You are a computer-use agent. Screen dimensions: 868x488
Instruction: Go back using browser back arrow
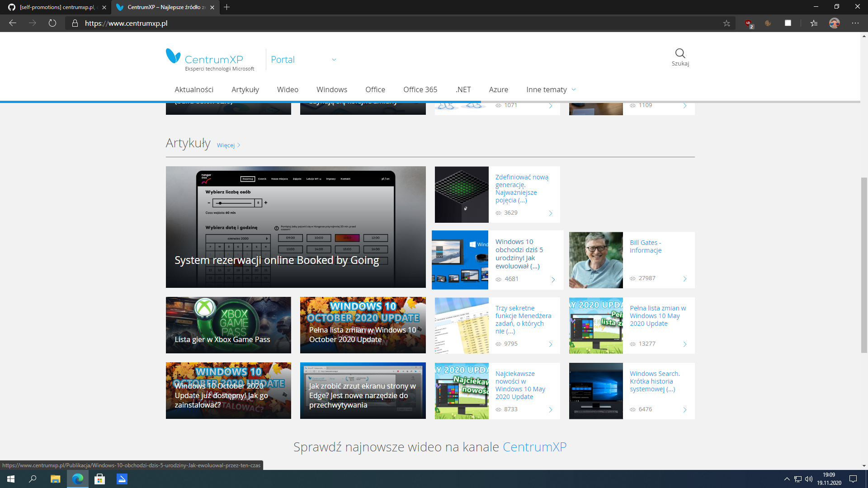point(13,23)
